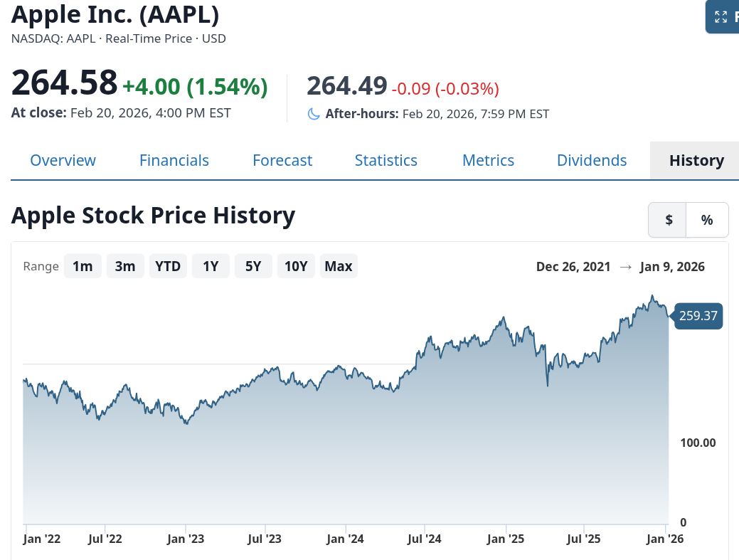Viewport: 739px width, 560px height.
Task: Click the Apple Stock Price History heading
Action: click(x=154, y=215)
